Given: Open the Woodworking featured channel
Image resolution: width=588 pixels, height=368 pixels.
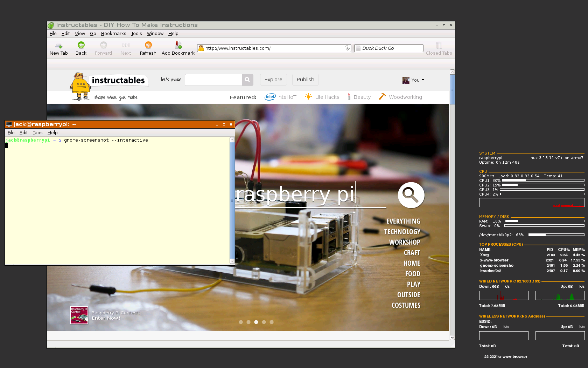Looking at the screenshot, I should tap(400, 97).
